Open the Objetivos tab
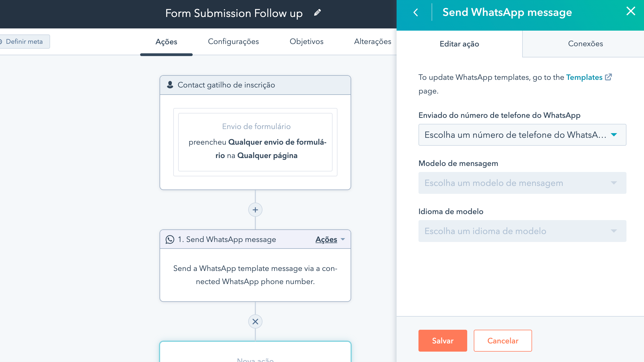Screen dimensions: 644x362 click(306, 42)
